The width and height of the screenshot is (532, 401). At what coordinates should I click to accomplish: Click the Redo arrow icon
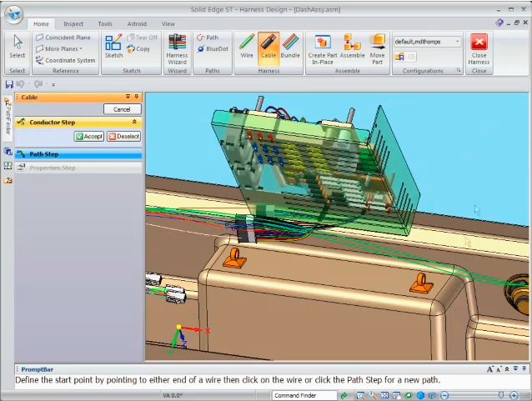pos(38,84)
